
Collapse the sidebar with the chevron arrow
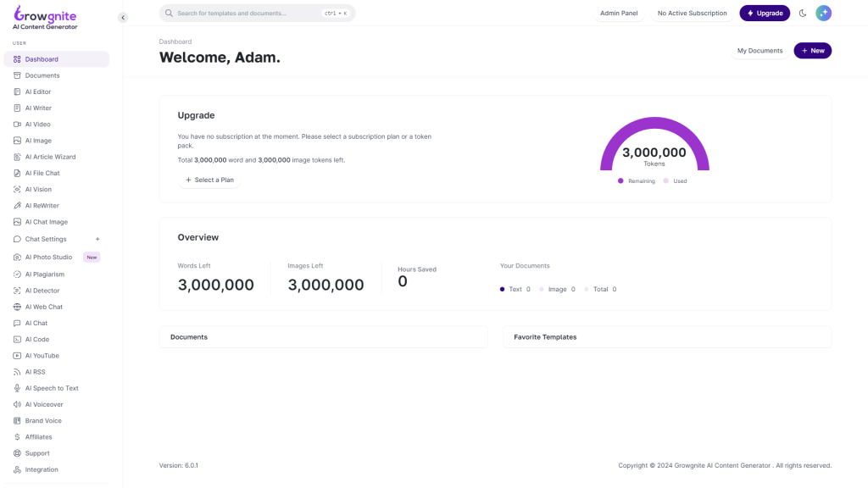(123, 18)
